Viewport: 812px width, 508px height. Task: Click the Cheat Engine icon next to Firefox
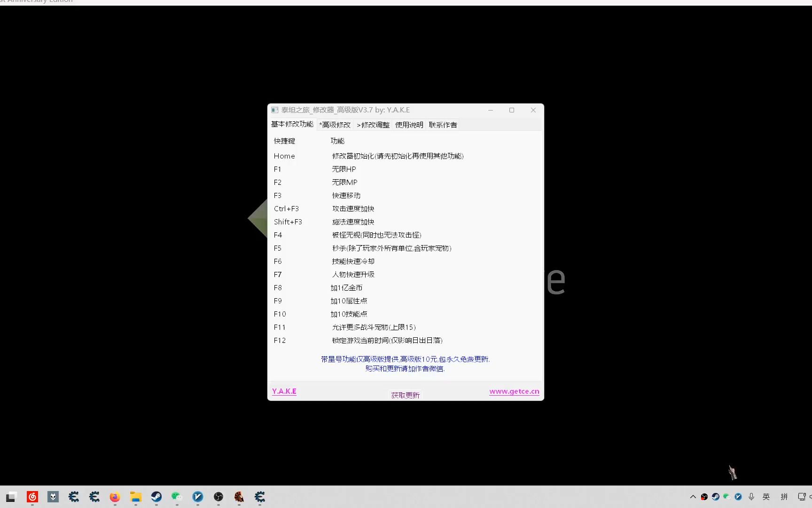coord(94,497)
